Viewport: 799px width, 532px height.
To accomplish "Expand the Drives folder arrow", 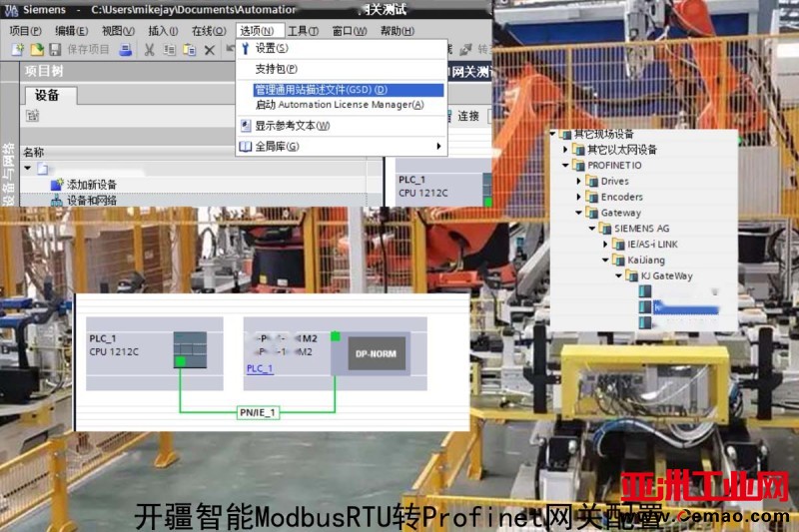I will (x=578, y=182).
